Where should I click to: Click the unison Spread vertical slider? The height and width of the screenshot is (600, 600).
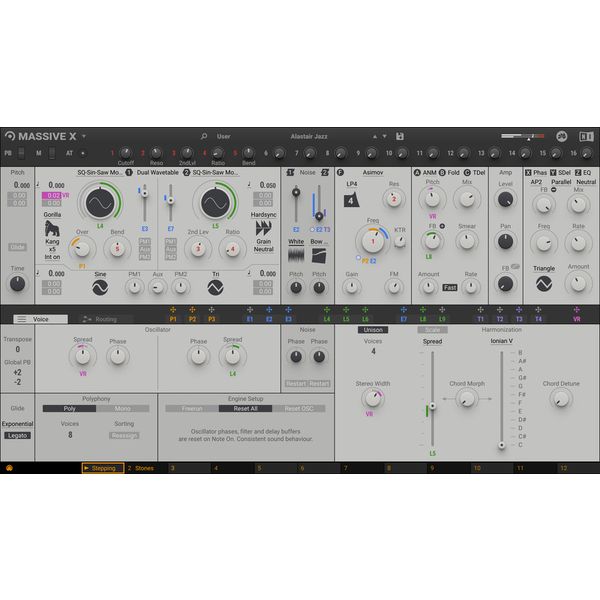432,398
